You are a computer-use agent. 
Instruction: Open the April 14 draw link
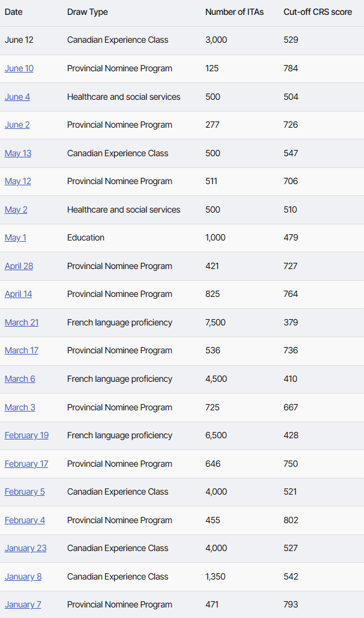19,294
